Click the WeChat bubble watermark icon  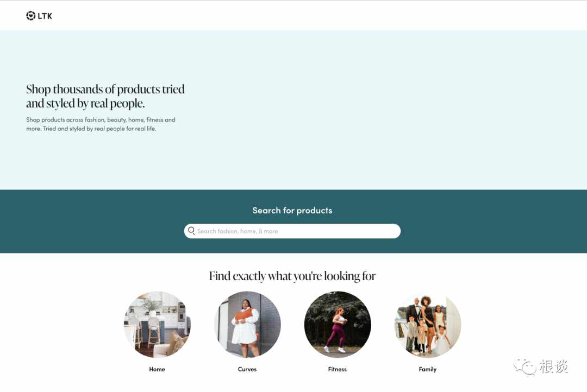pyautogui.click(x=525, y=366)
